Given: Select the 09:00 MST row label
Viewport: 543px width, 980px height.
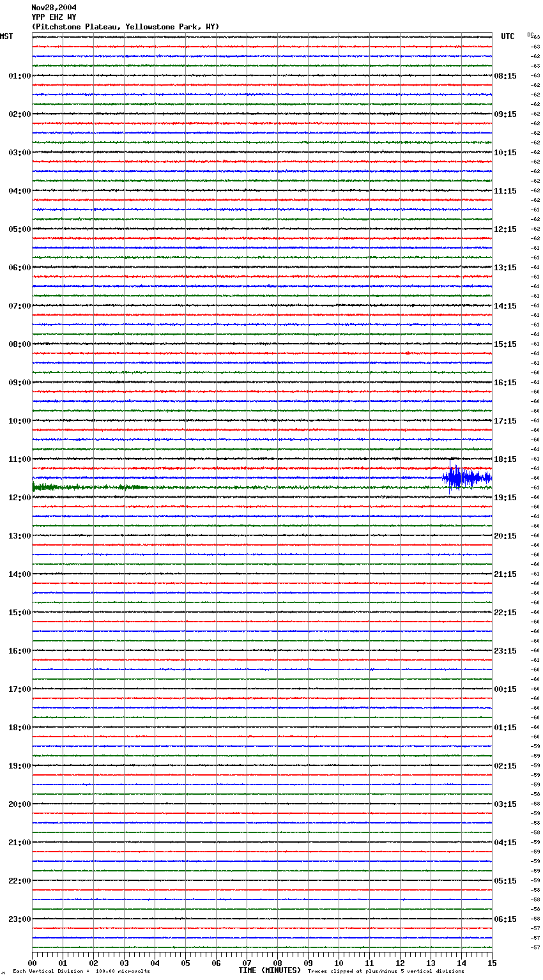Looking at the screenshot, I should (20, 383).
